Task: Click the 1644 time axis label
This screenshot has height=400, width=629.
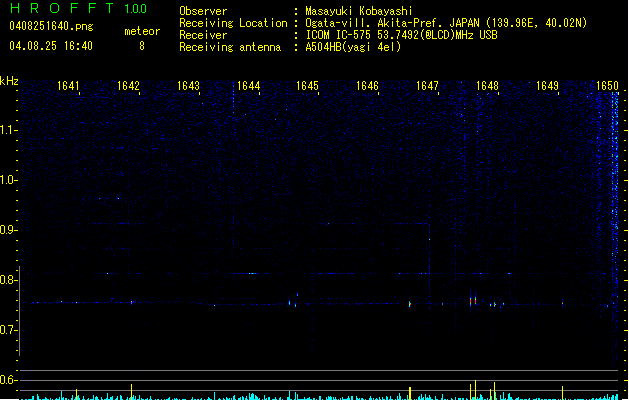Action: [x=248, y=86]
